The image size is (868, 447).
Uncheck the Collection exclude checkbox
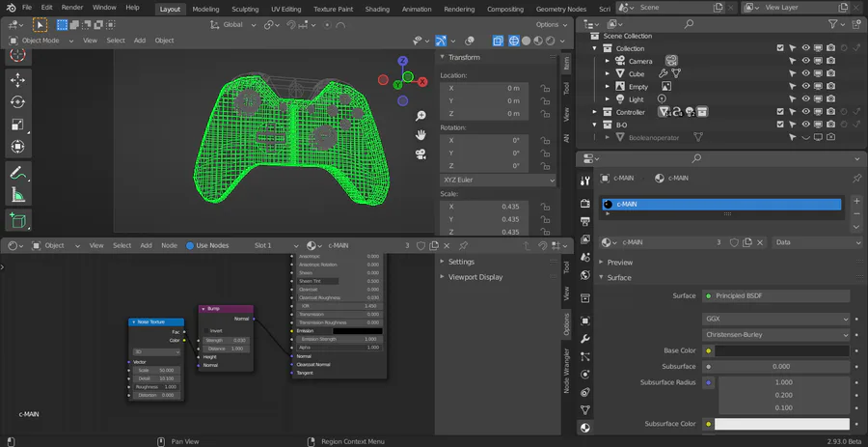[x=780, y=48]
